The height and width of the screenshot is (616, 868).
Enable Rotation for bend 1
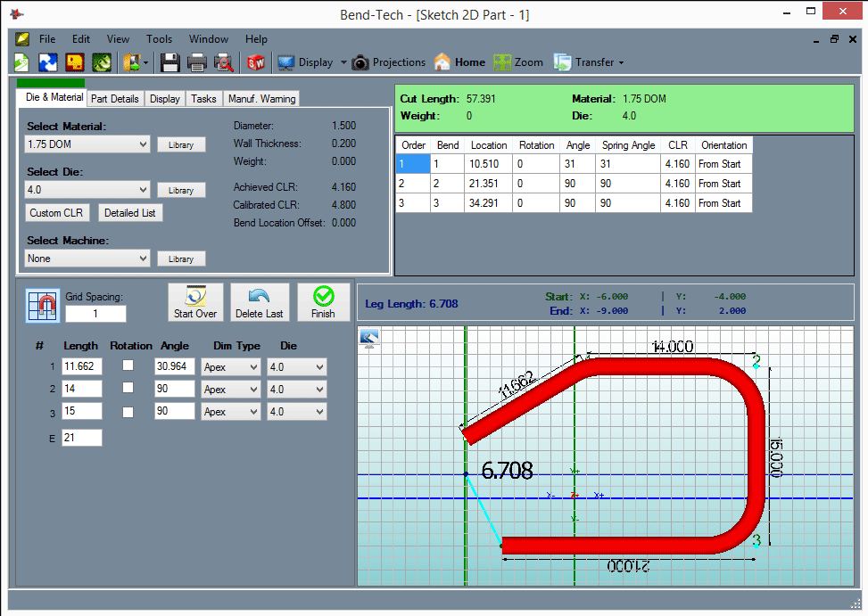(129, 365)
